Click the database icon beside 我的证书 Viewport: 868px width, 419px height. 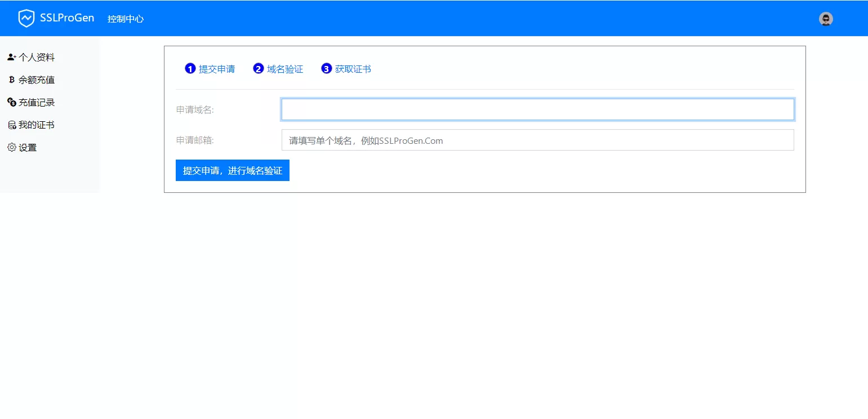tap(11, 125)
